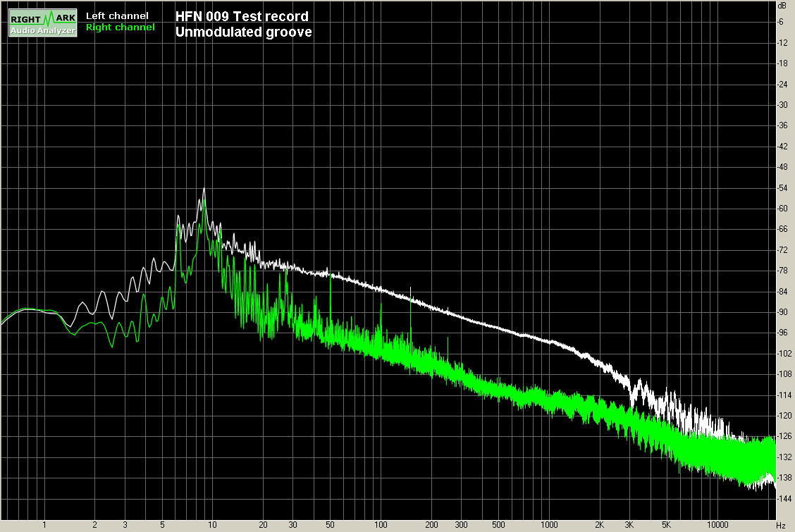
Task: Click the 1000 Hz frequency label
Action: 549,525
